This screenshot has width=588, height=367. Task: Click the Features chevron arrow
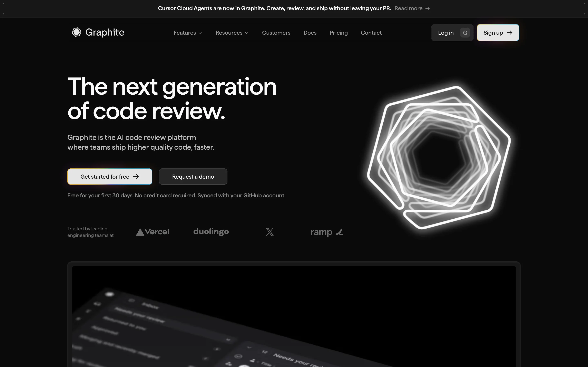pos(200,33)
